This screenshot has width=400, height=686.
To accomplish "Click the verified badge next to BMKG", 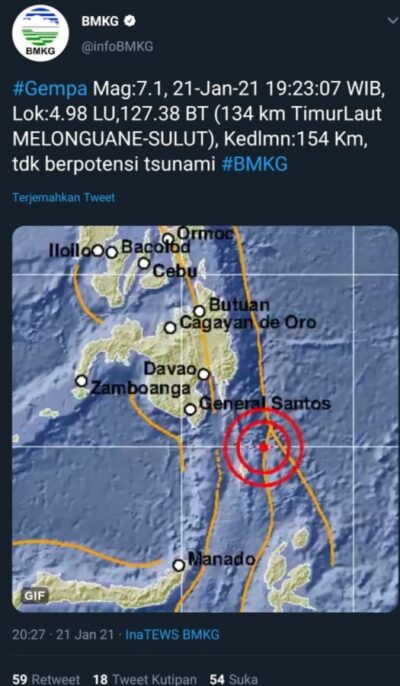I will click(x=130, y=21).
